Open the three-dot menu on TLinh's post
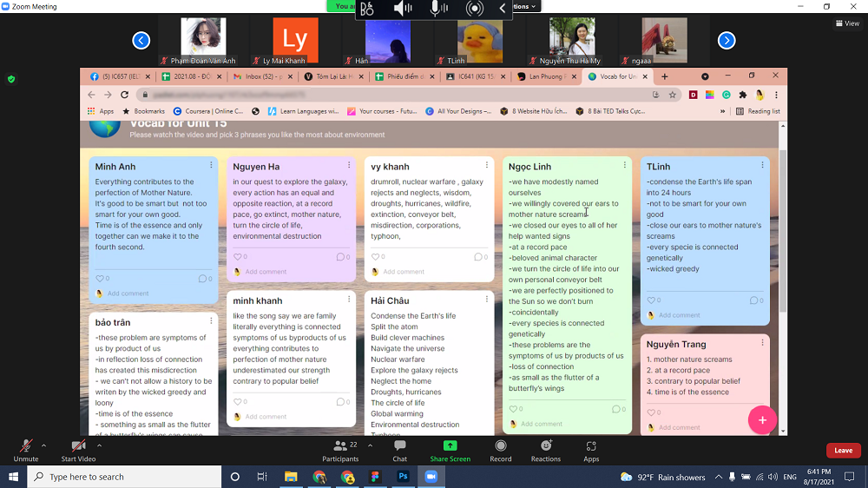868x488 pixels. click(x=762, y=165)
